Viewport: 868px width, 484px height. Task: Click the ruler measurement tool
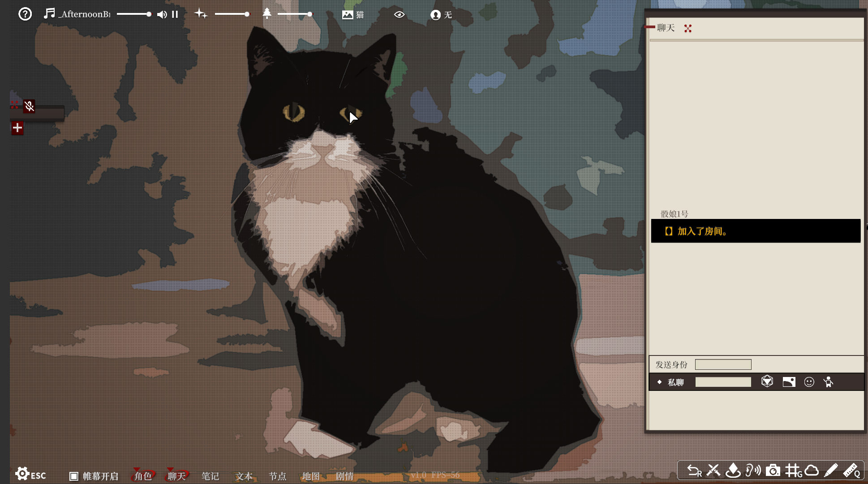[x=851, y=471]
